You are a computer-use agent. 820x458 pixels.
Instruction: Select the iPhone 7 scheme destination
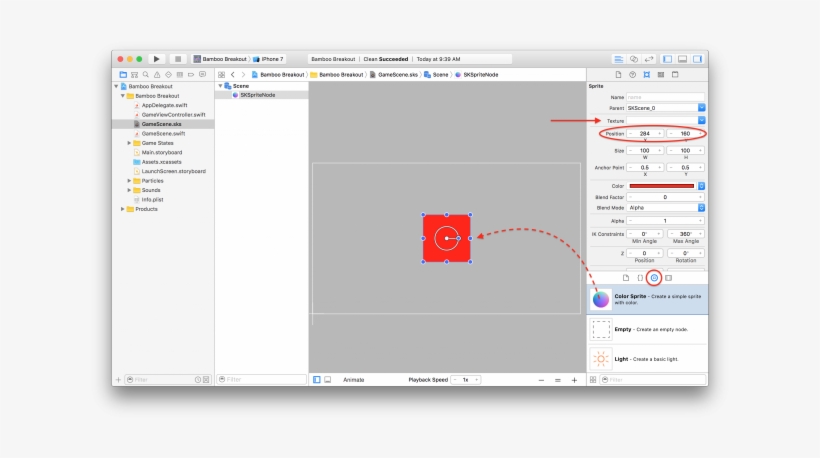click(x=269, y=59)
